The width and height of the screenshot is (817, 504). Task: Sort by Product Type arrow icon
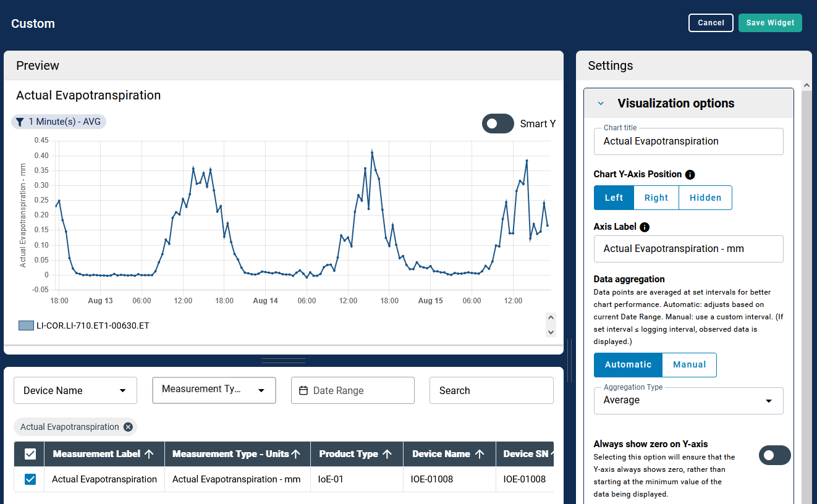pos(387,454)
